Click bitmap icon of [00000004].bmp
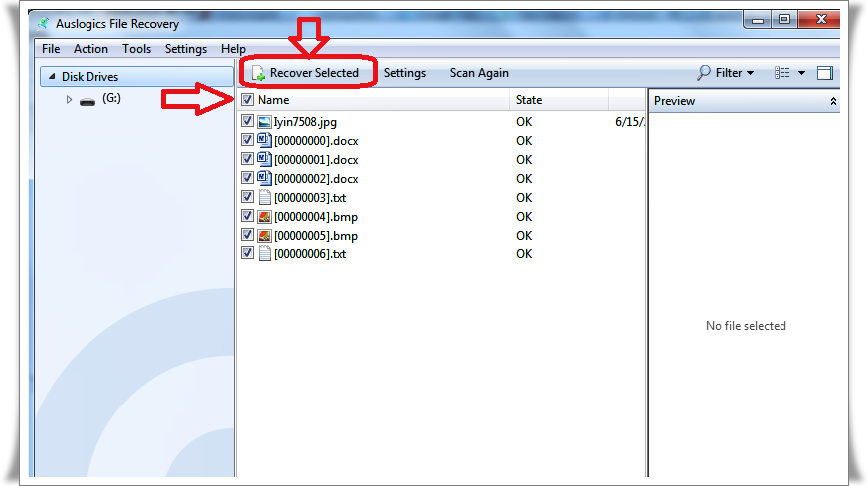The image size is (868, 486). pyautogui.click(x=264, y=217)
